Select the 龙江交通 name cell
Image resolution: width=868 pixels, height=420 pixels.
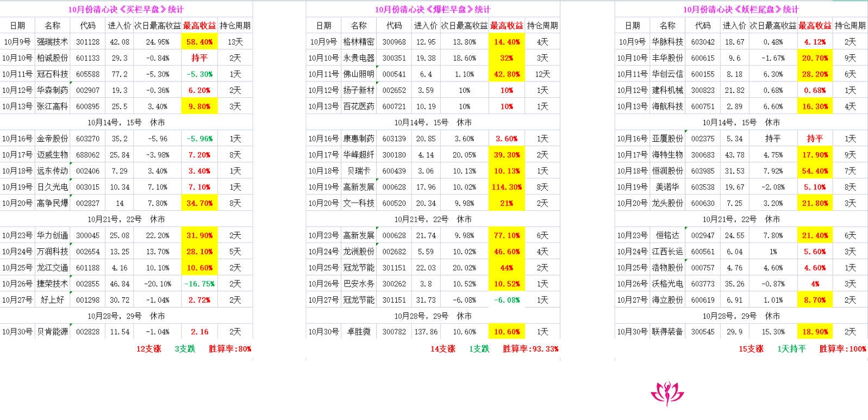(53, 267)
